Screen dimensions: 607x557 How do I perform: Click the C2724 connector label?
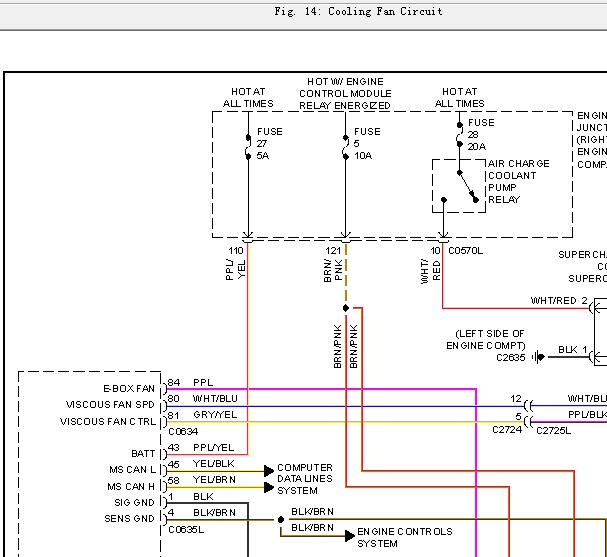507,430
